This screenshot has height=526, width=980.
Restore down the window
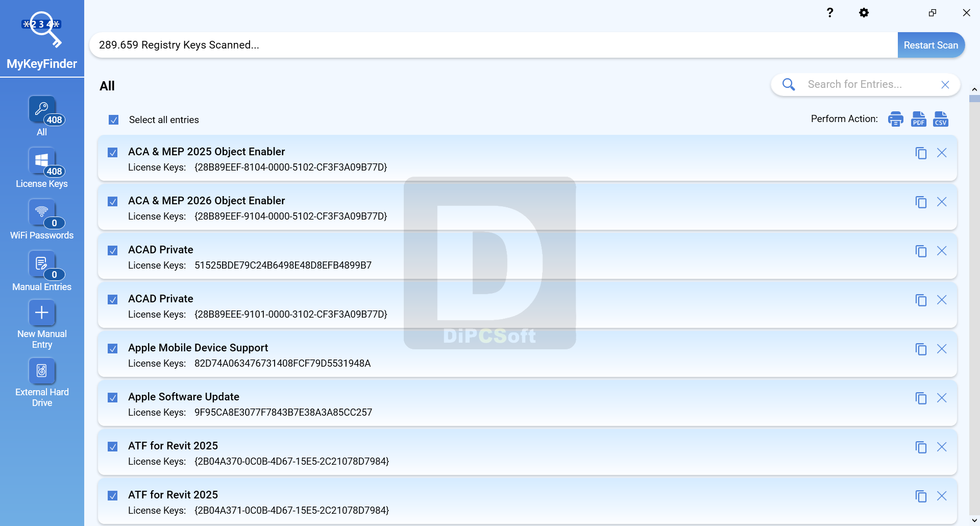pyautogui.click(x=933, y=13)
